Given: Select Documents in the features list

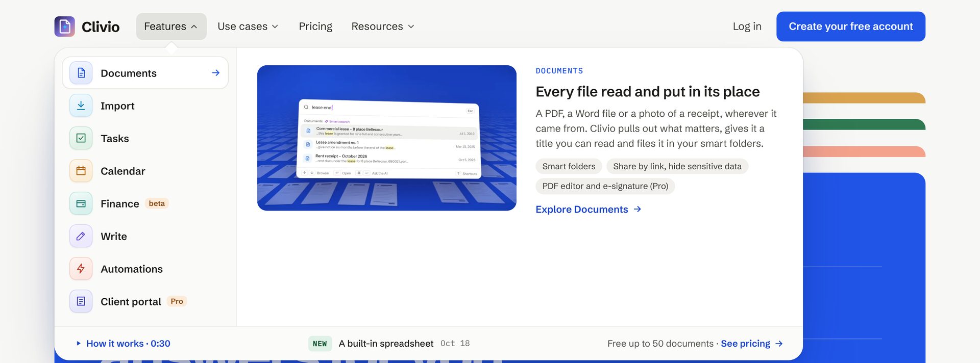Looking at the screenshot, I should pos(145,73).
